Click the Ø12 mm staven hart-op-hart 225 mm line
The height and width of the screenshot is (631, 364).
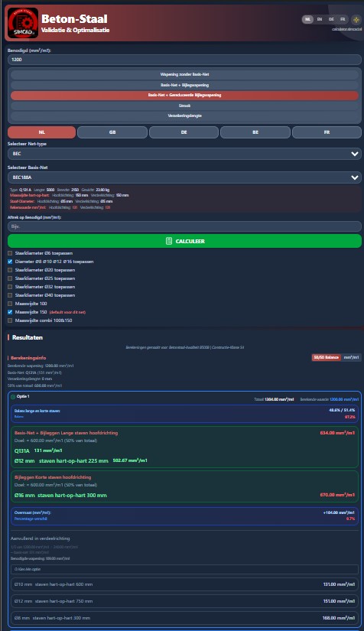81,460
